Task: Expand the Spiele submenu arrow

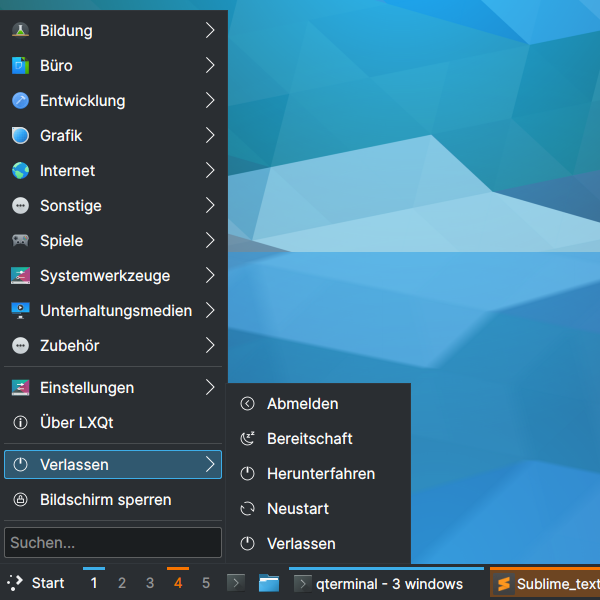Action: (210, 240)
